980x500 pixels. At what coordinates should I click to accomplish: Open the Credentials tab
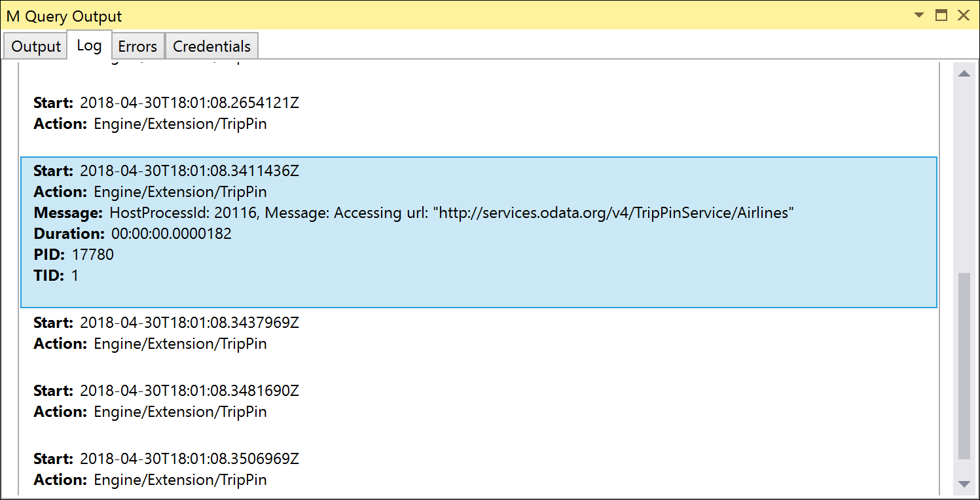point(211,46)
